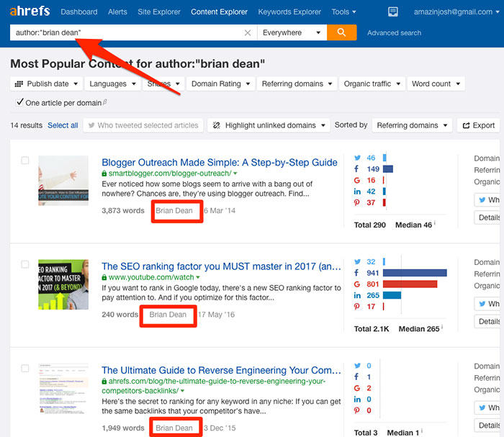Select the Blogger Outreach article checkbox

point(25,161)
